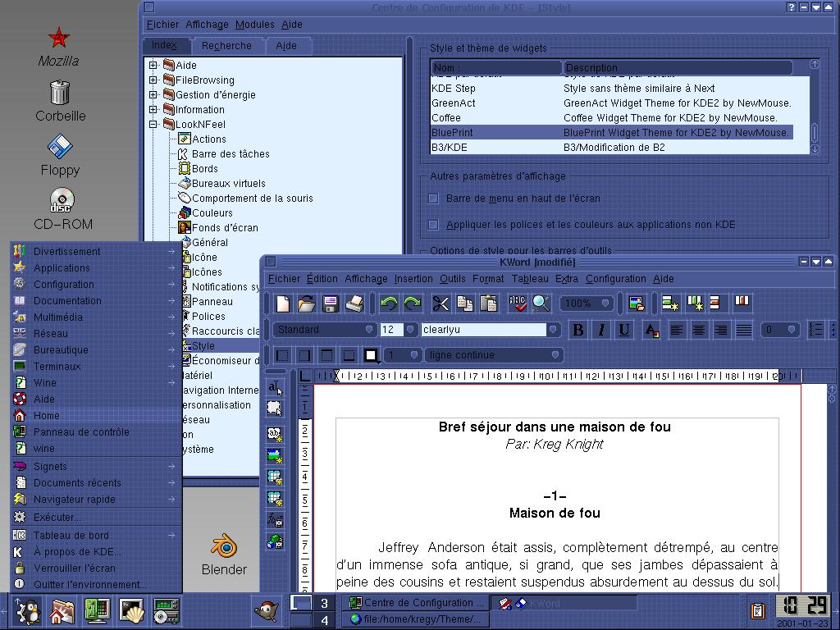
Task: Open a file in KWord
Action: click(307, 304)
